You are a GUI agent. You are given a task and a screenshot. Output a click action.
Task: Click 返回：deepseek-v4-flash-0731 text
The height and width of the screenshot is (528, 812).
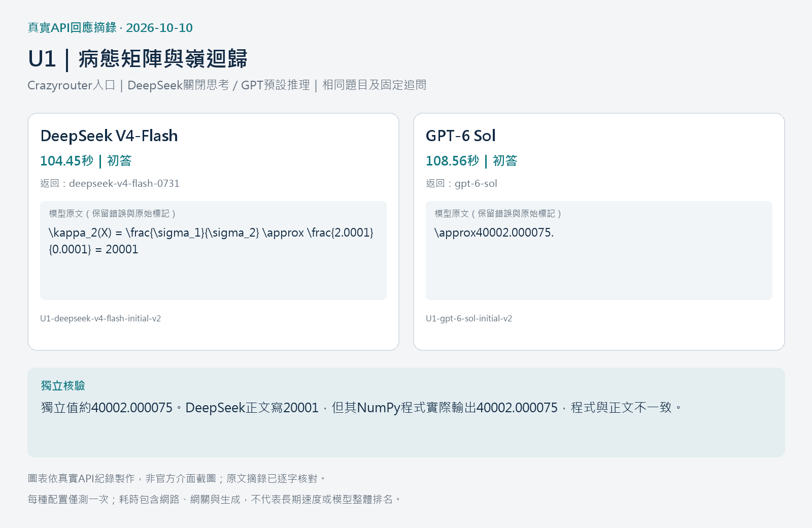110,183
